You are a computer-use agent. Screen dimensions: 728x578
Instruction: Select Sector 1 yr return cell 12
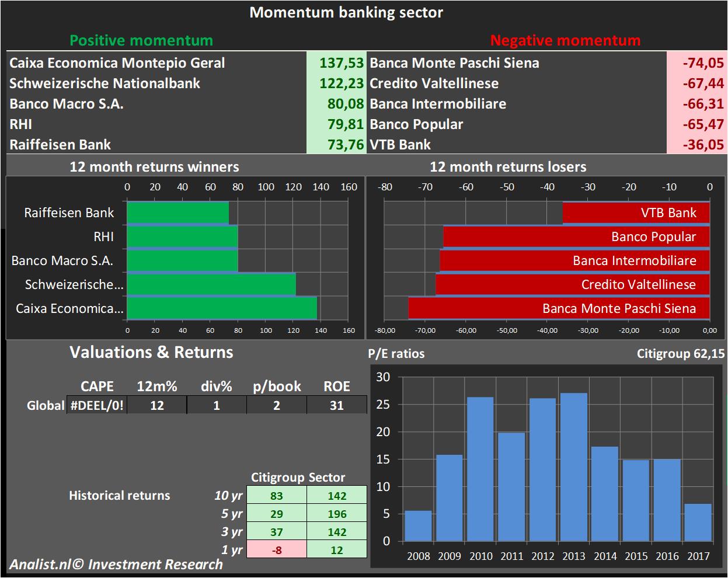337,550
